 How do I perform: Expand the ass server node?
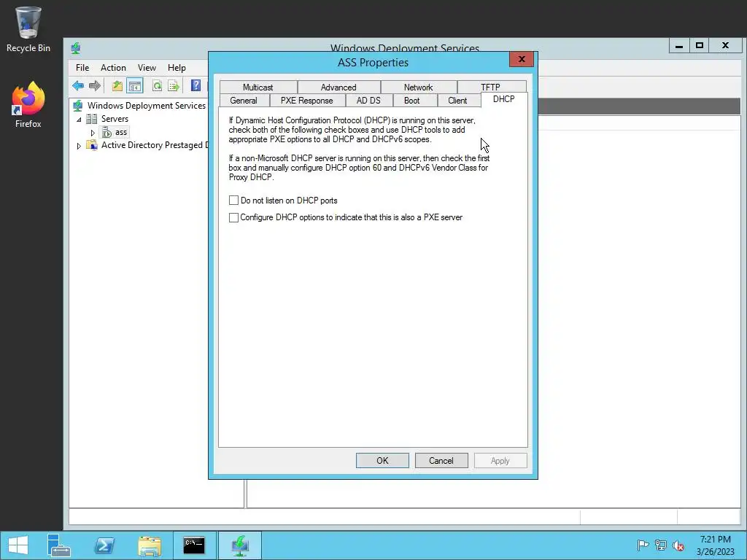pyautogui.click(x=93, y=133)
